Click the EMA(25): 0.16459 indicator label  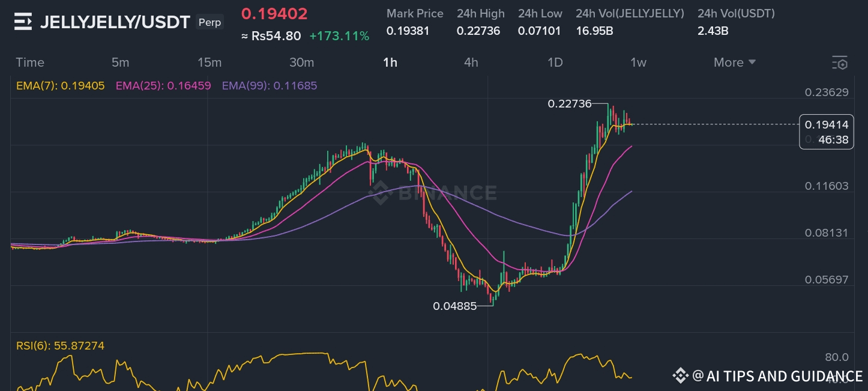point(163,86)
